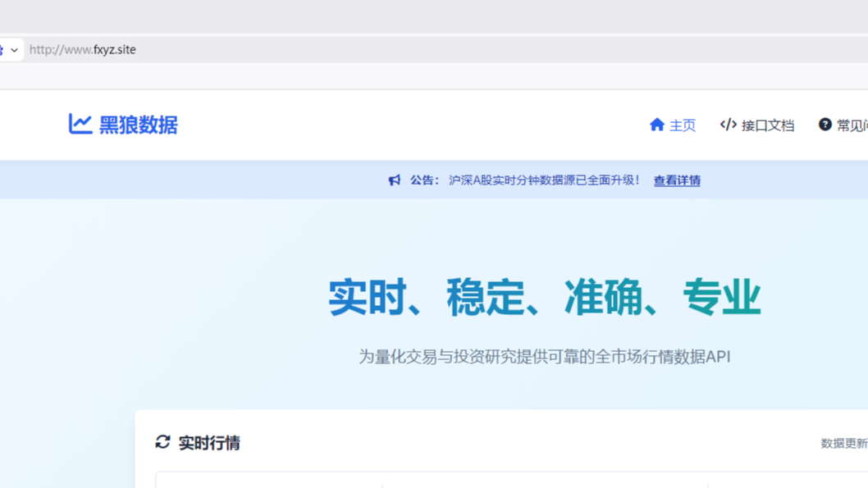Click the 查看详情 announcement link
The image size is (868, 488).
[x=676, y=180]
